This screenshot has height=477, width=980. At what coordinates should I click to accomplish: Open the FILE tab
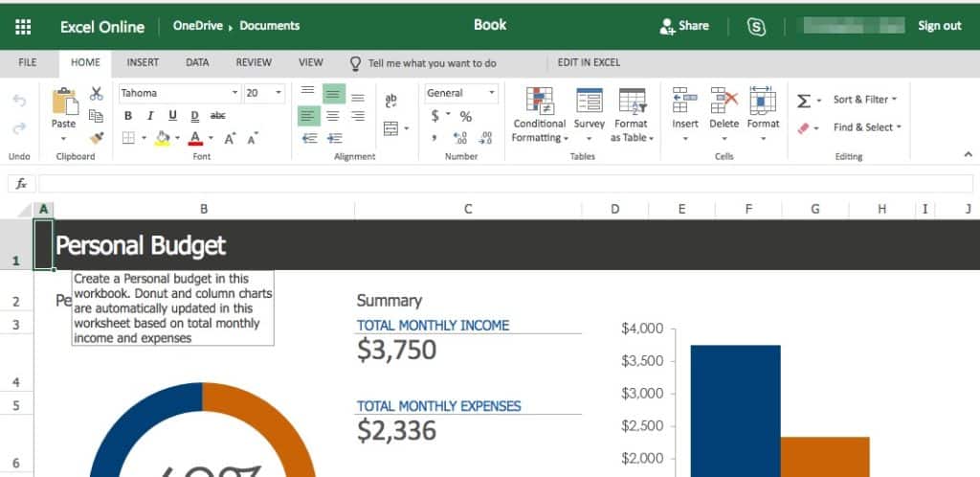(x=28, y=63)
